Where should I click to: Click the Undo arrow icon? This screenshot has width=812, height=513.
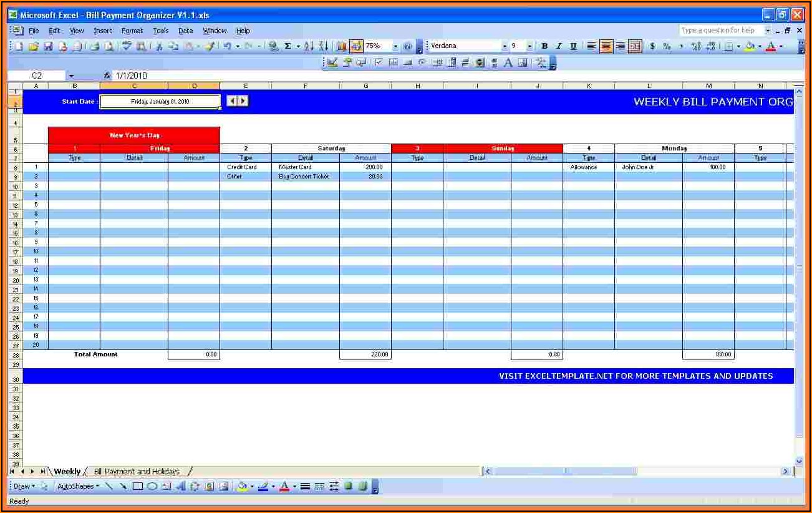pyautogui.click(x=228, y=46)
